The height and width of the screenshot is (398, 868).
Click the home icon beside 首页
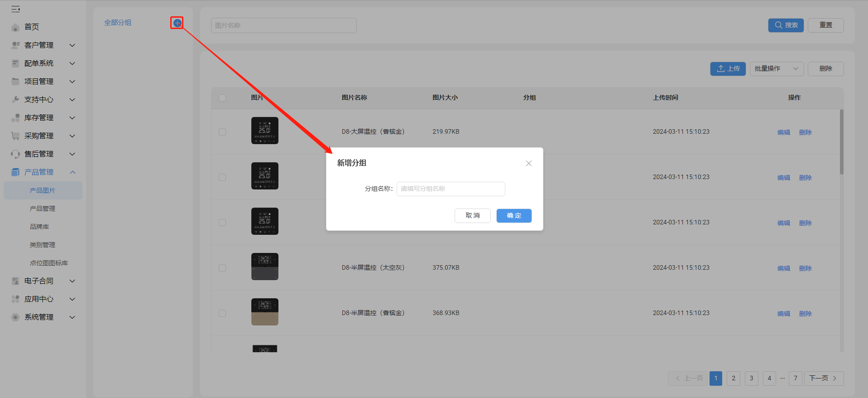tap(15, 27)
